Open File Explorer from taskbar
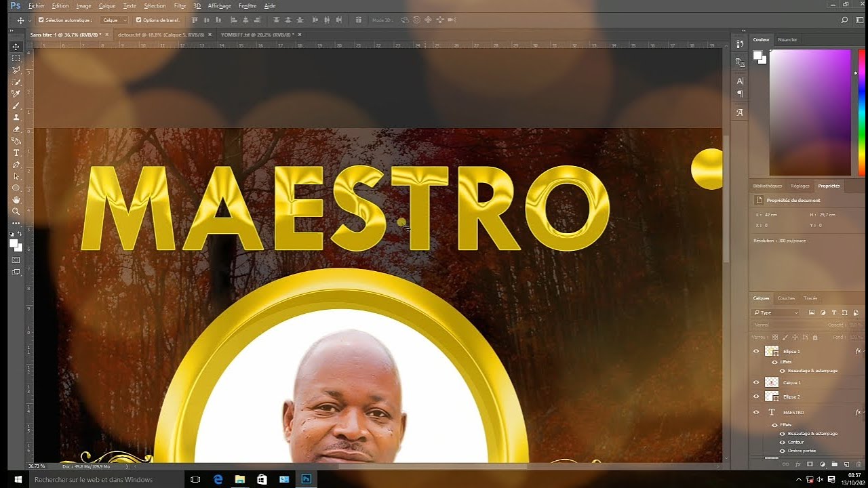 point(239,479)
